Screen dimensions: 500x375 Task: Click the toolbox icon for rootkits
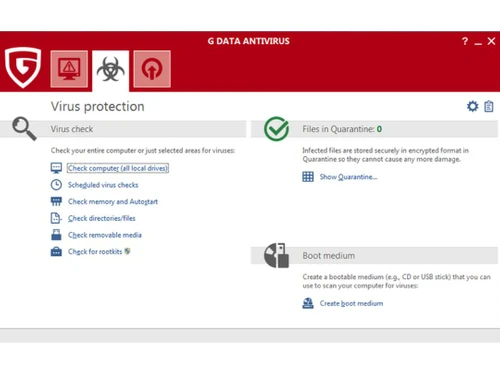click(x=56, y=251)
